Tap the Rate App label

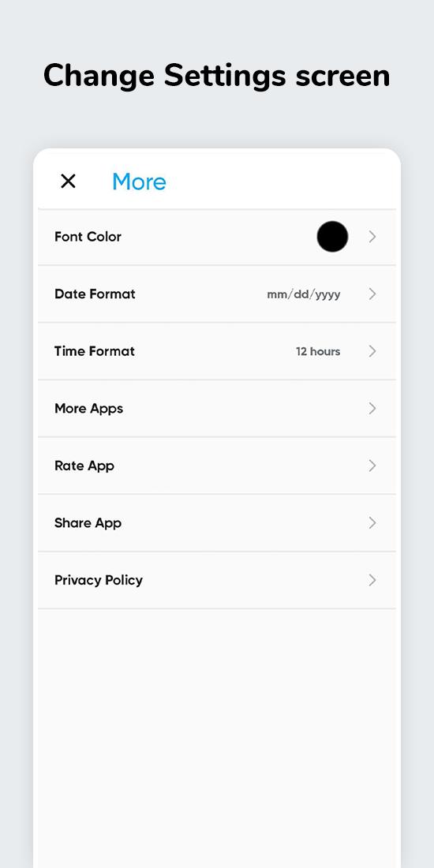84,466
